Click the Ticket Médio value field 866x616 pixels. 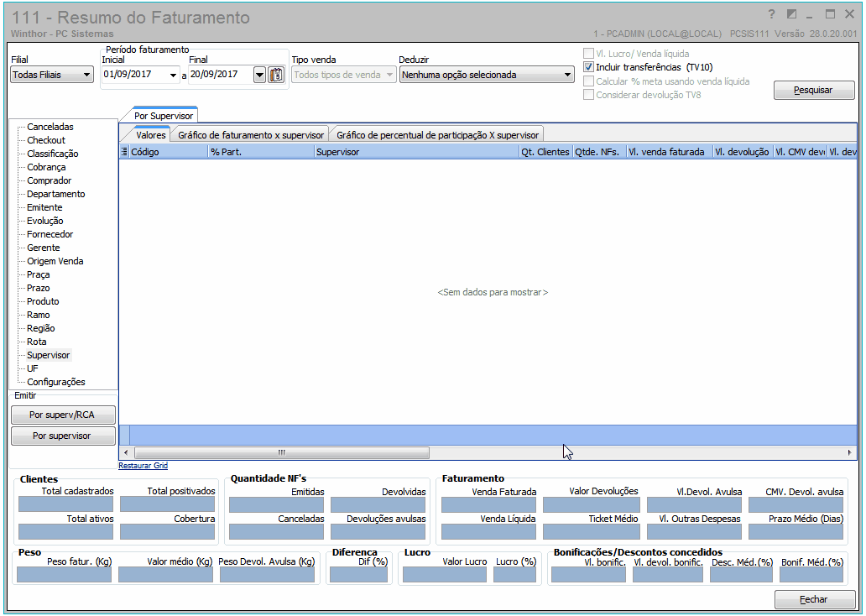tap(592, 532)
